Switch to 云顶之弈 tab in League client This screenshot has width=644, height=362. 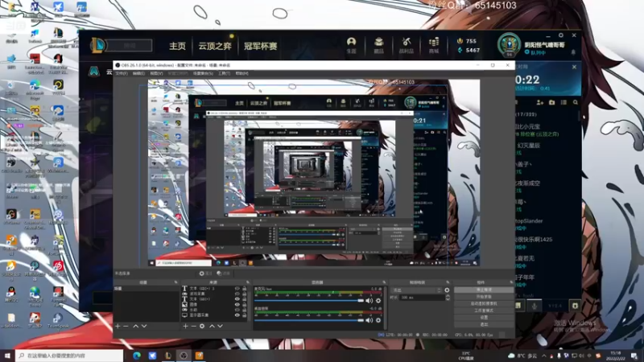point(215,46)
